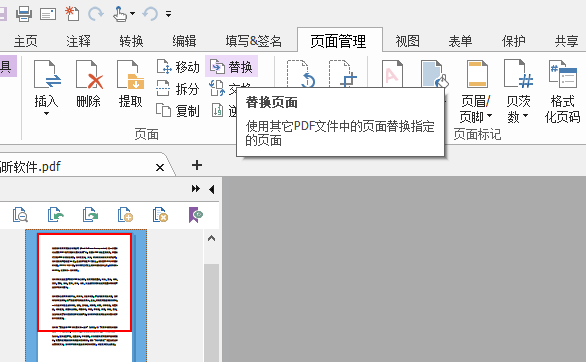Screen dimensions: 586x362
Task: Click the 移动 pages button
Action: coord(178,67)
